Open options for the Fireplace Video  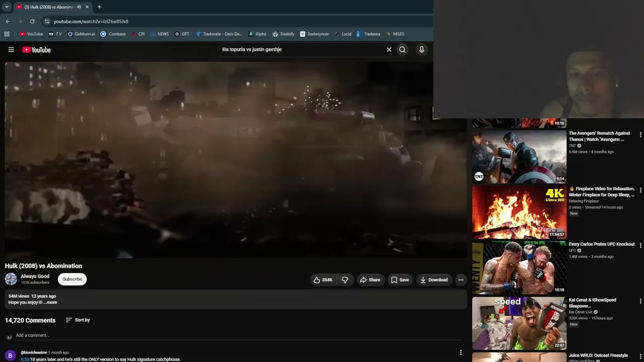(x=640, y=191)
